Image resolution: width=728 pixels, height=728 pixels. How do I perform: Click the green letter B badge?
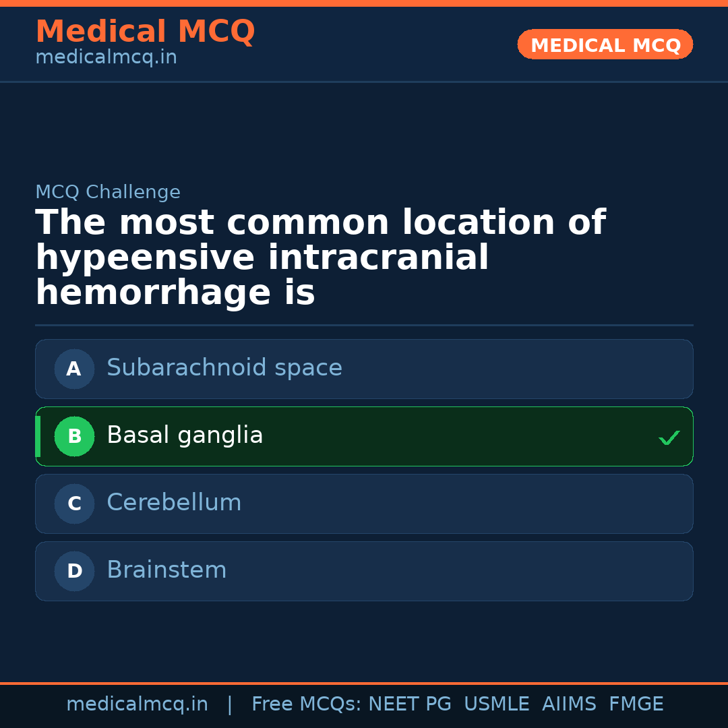coord(74,436)
